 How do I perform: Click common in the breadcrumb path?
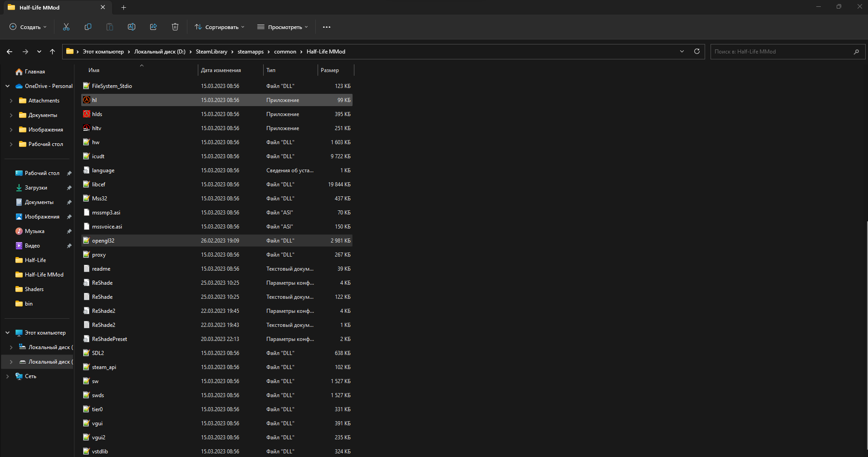point(285,52)
